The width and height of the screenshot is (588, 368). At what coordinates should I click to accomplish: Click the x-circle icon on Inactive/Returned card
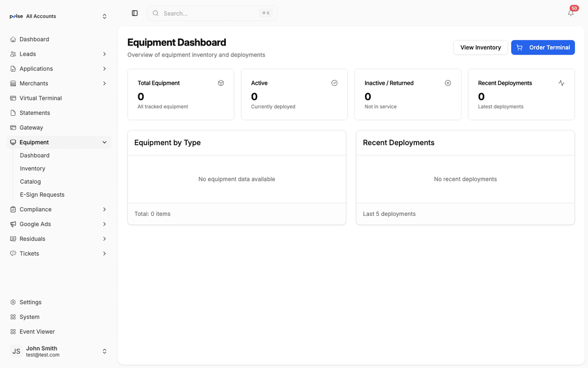447,83
